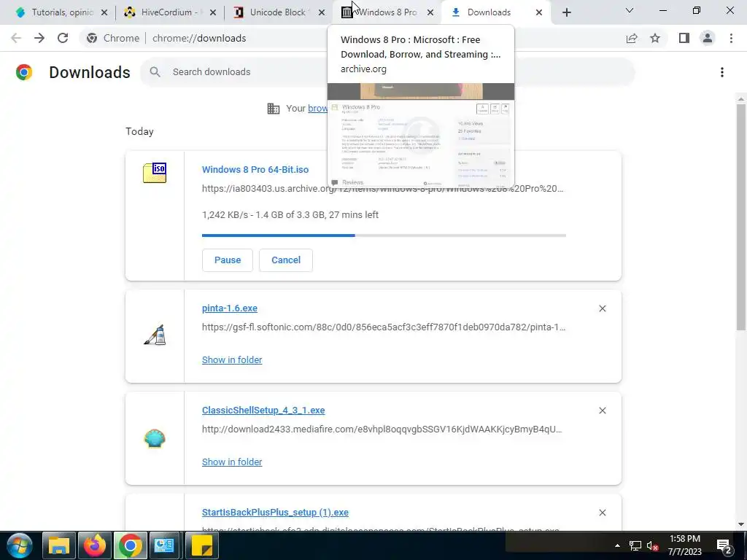Image resolution: width=747 pixels, height=560 pixels.
Task: Close the Tutorials, opinions tab
Action: click(x=104, y=12)
